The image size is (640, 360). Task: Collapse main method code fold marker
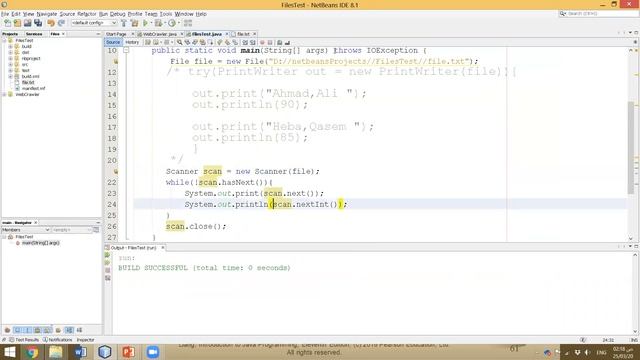point(126,50)
